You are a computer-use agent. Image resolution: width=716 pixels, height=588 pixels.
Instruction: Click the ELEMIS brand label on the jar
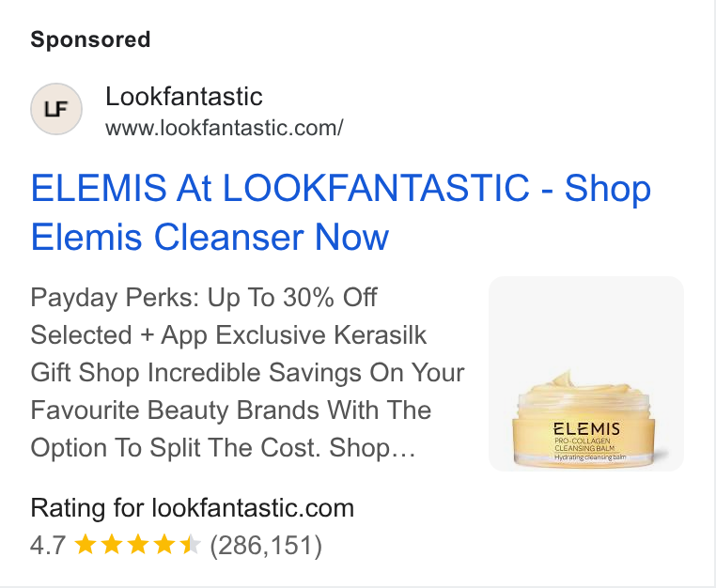pyautogui.click(x=586, y=429)
